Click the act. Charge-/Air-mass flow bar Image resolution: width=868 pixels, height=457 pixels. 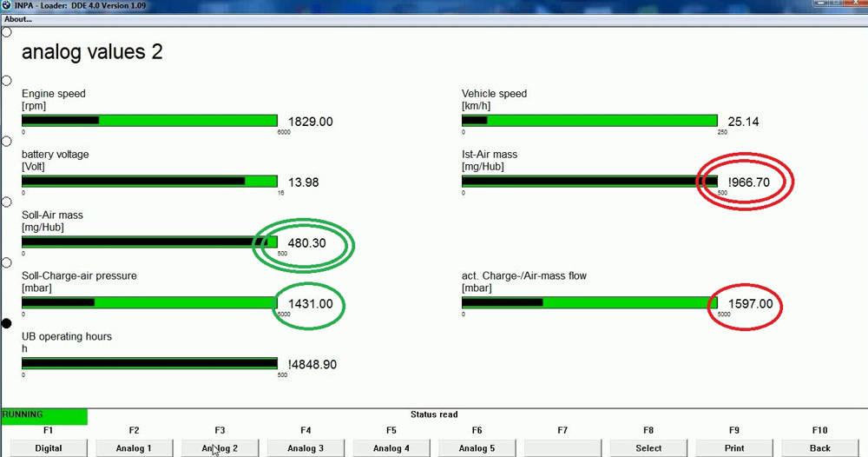[589, 303]
